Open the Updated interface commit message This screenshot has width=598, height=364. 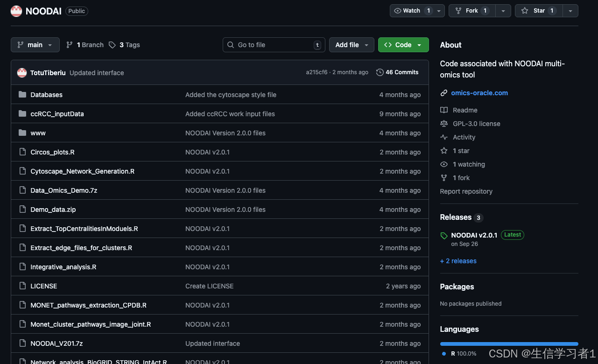click(x=97, y=73)
